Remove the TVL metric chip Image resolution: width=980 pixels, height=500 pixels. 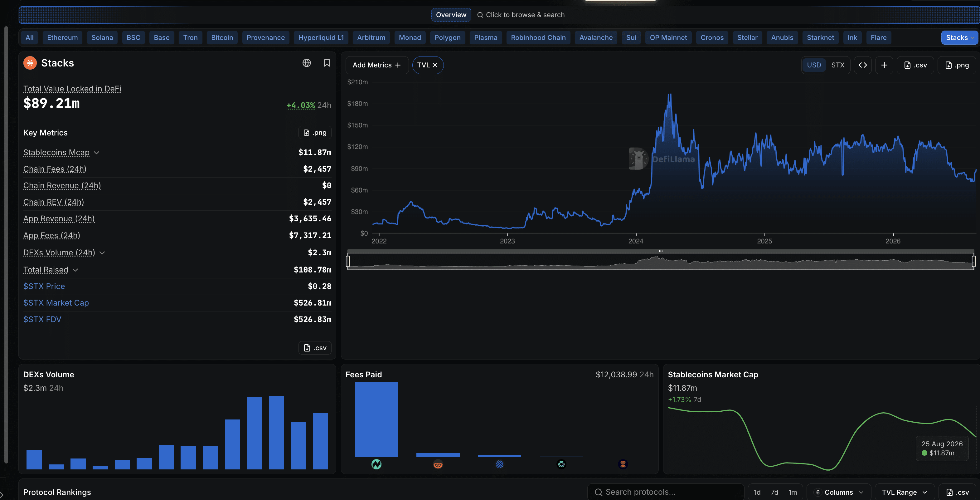pos(435,65)
